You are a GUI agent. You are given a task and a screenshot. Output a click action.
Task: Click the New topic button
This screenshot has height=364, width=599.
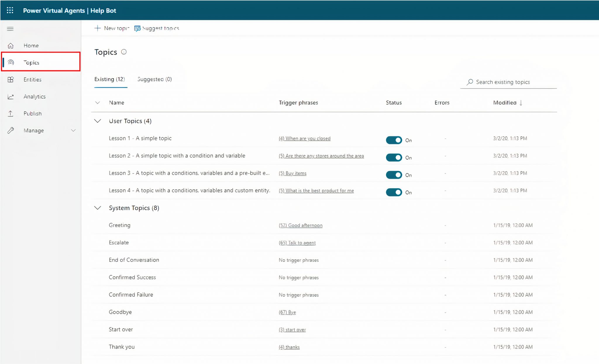(x=112, y=28)
